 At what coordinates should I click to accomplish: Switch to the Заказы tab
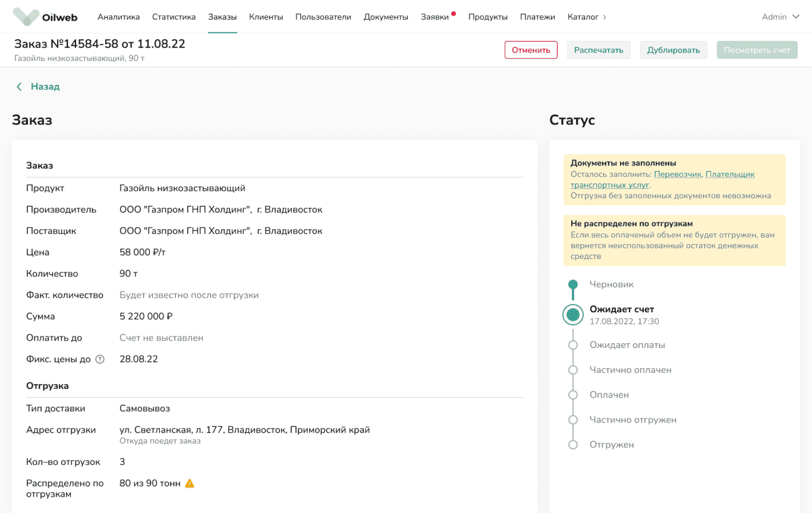tap(223, 17)
